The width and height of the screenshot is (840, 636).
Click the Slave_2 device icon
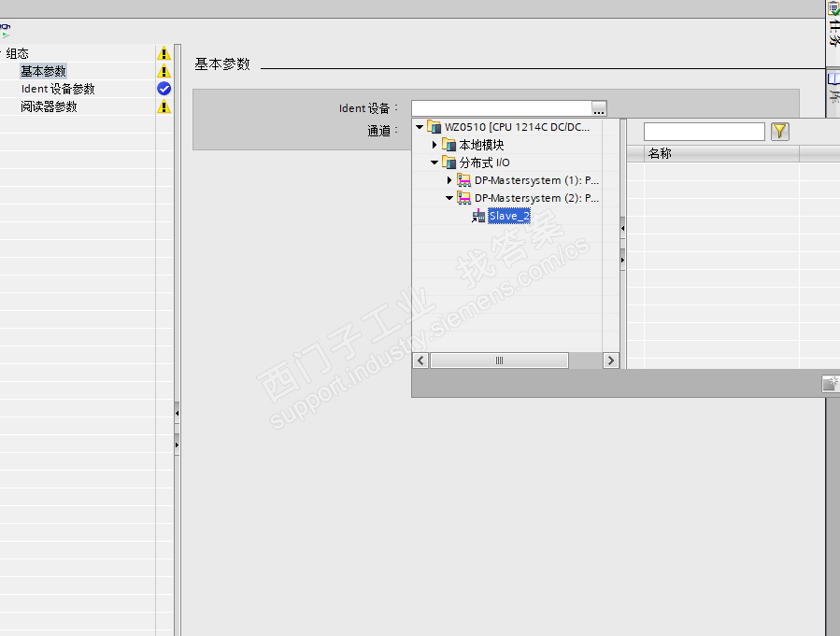pos(478,217)
